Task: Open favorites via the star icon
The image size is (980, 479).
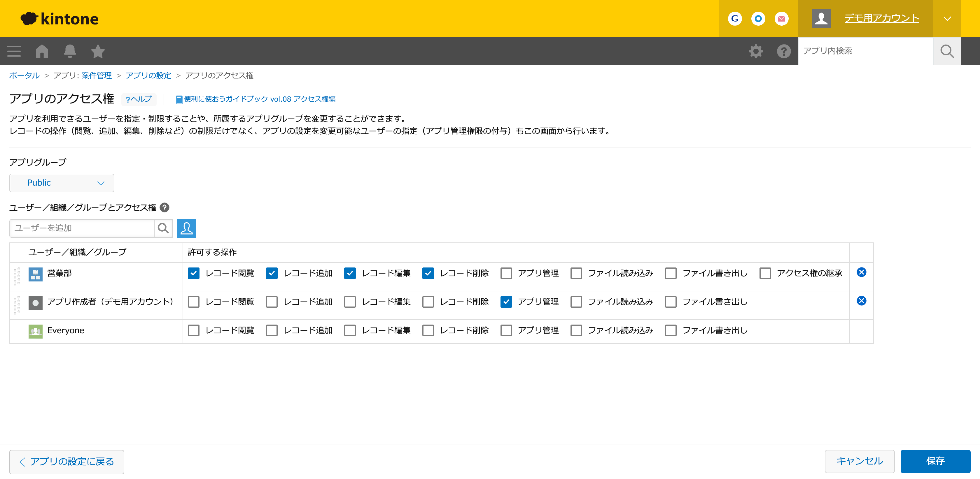Action: (x=97, y=51)
